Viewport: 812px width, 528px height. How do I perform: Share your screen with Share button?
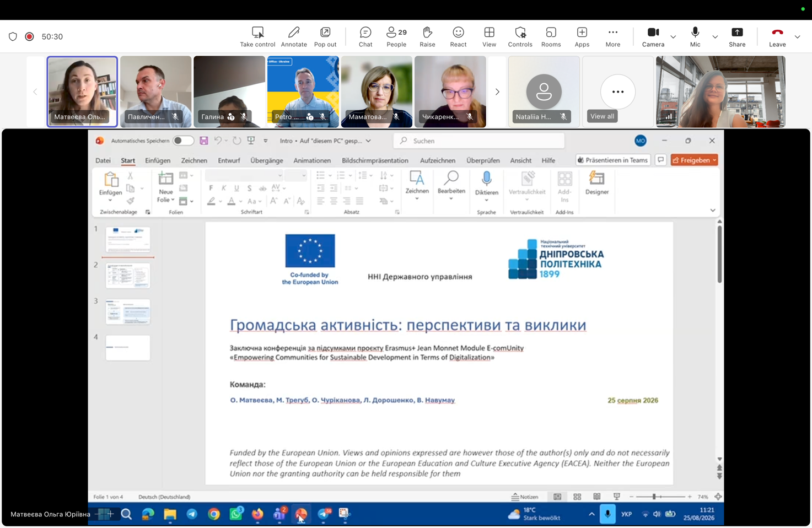pos(737,37)
